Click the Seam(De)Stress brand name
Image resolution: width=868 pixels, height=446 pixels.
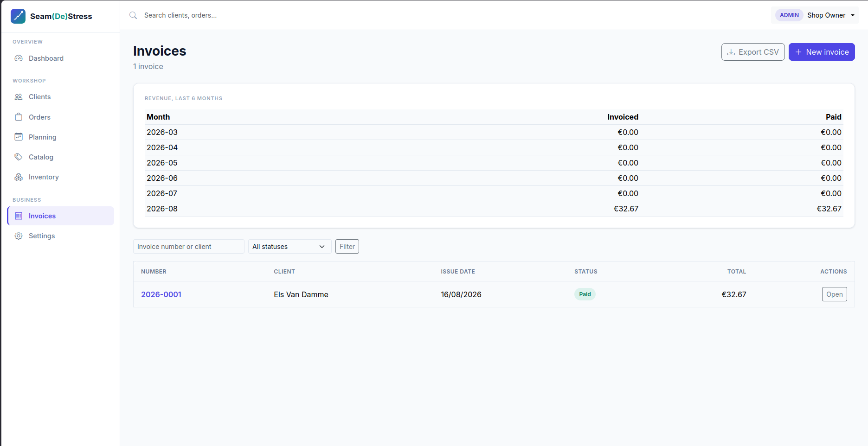tap(61, 16)
